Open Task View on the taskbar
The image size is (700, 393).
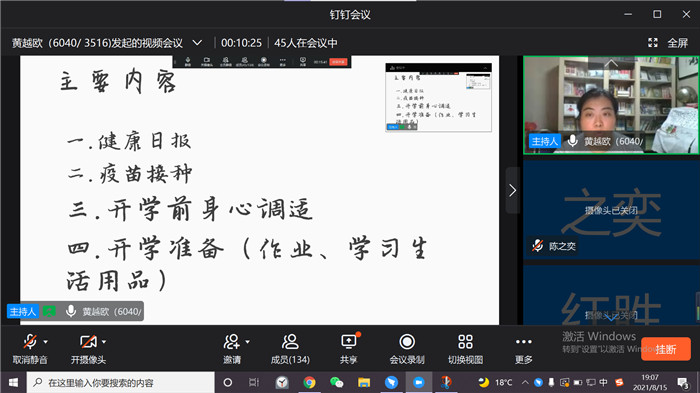tap(254, 383)
